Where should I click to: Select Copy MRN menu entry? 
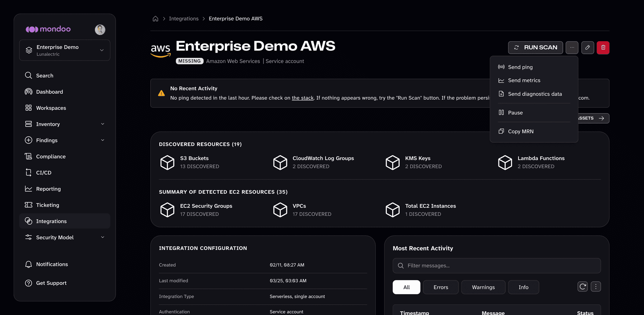click(534, 131)
